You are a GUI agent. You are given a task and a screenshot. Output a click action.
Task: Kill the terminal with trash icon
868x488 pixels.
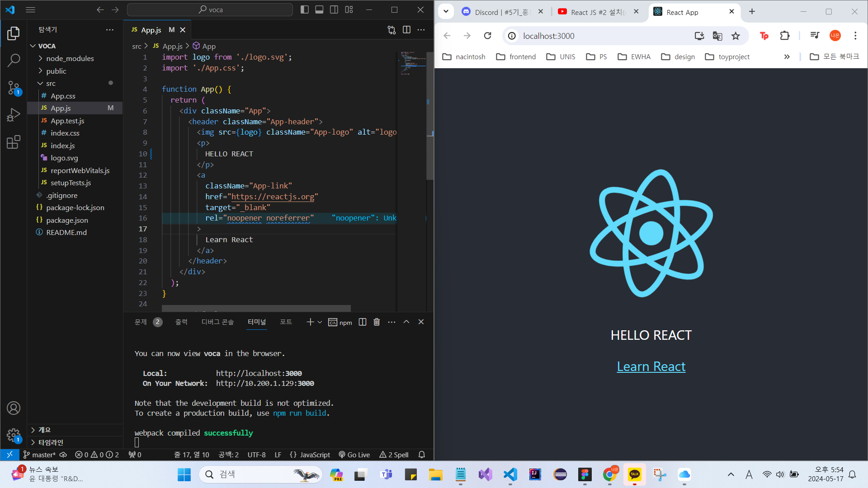point(377,322)
